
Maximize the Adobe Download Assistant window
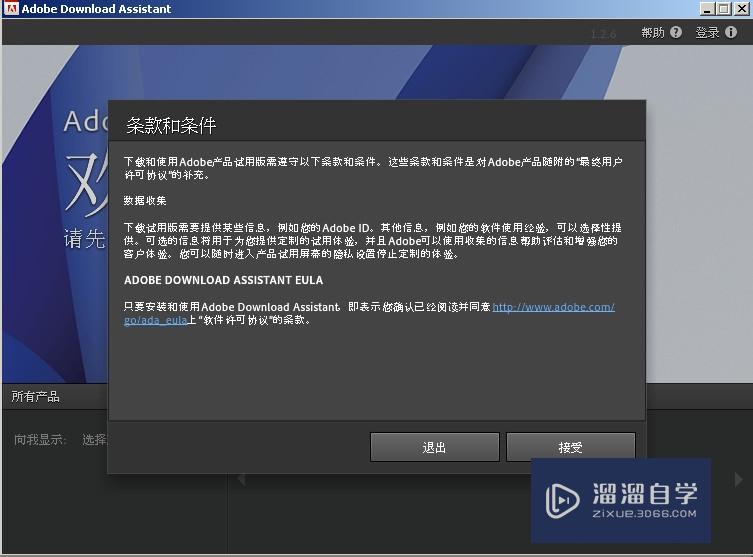point(724,9)
